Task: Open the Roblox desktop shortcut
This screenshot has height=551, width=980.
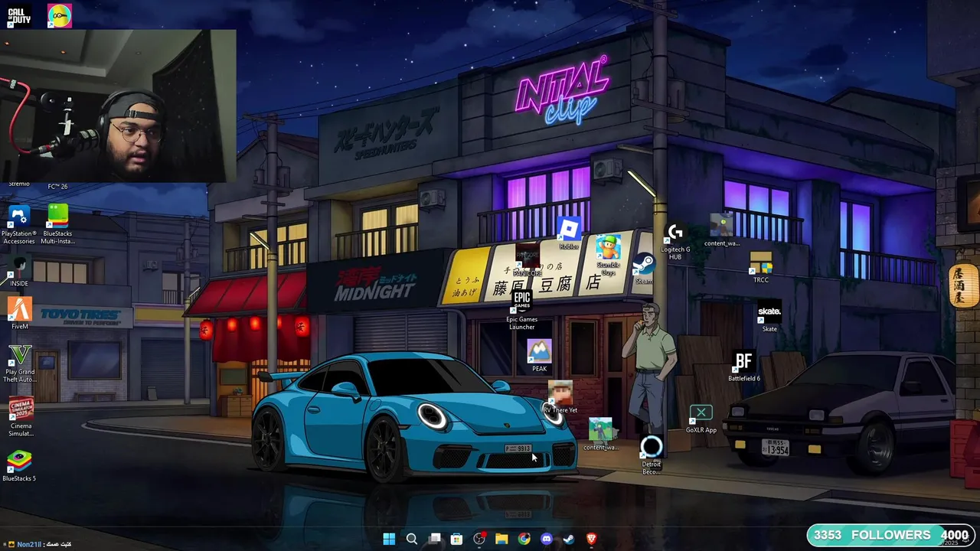Action: [x=569, y=233]
